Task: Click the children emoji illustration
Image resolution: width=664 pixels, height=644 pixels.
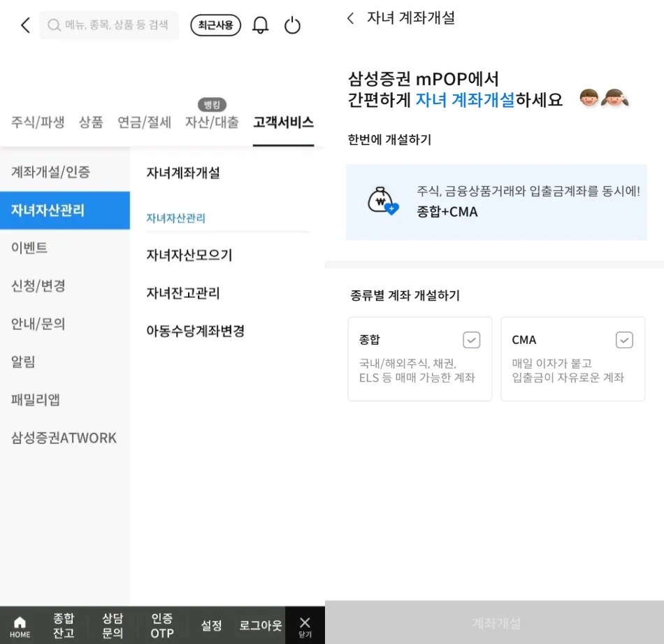Action: (x=604, y=98)
